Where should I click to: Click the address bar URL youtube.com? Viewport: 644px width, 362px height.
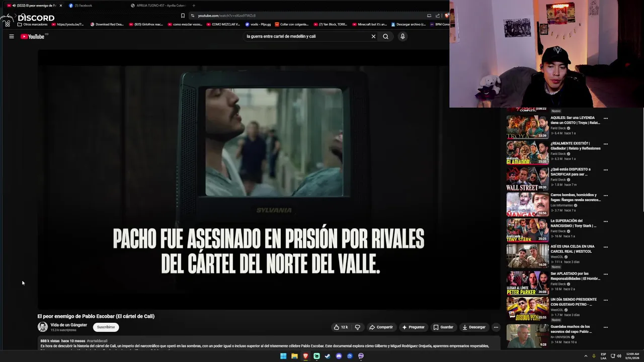pos(226,16)
